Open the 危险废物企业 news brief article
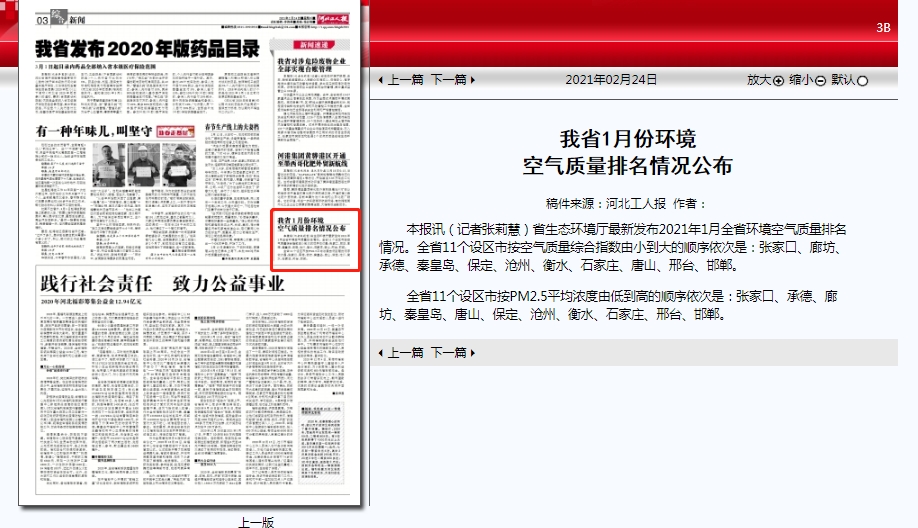Viewport: 918px width, 528px height. tap(314, 67)
